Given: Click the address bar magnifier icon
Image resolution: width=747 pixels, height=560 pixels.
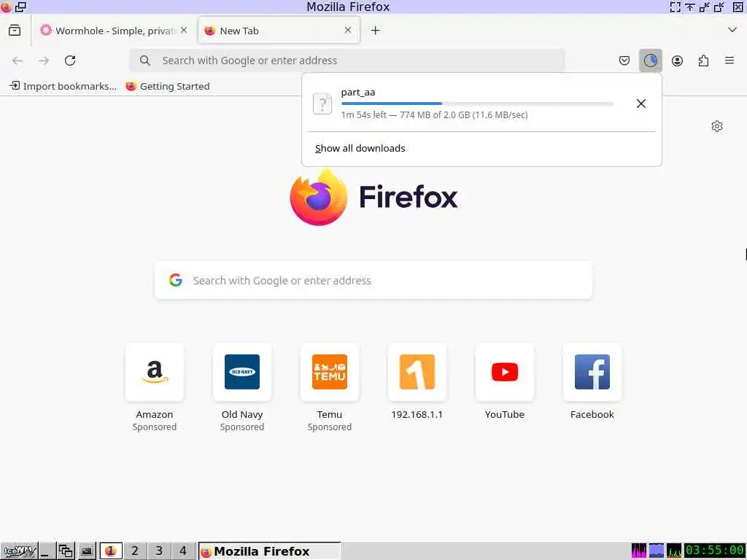Looking at the screenshot, I should click(x=145, y=61).
